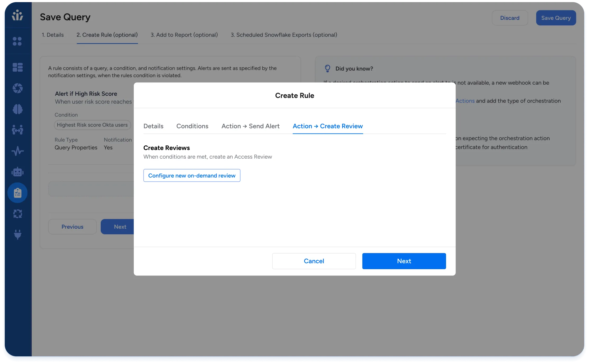The width and height of the screenshot is (589, 364).
Task: Open the plug integrations icon in sidebar
Action: [17, 234]
